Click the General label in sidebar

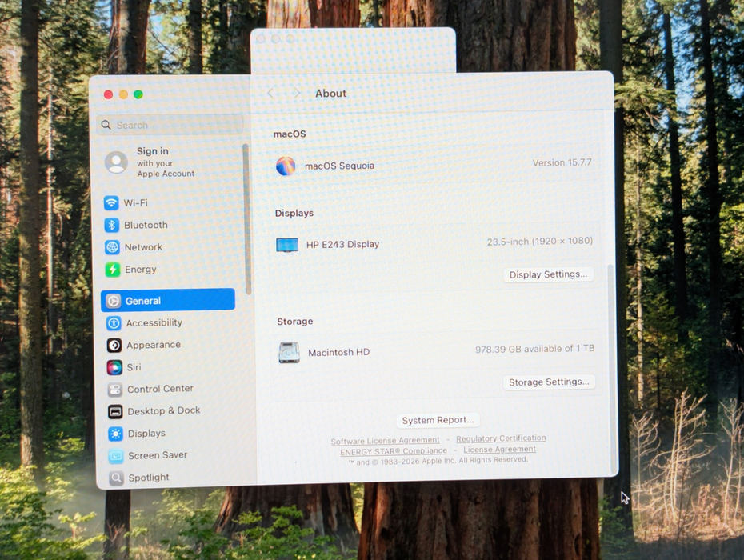(143, 301)
